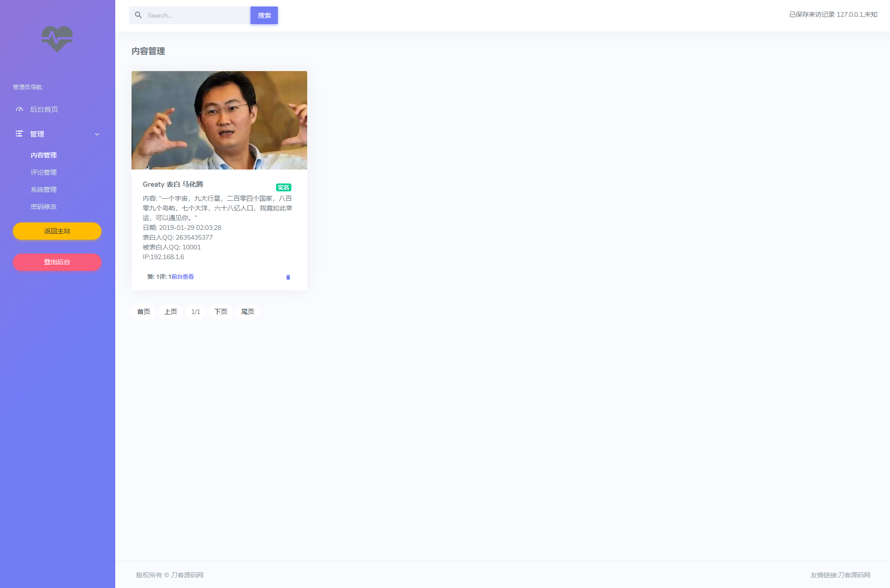This screenshot has height=588, width=890.
Task: Click the 马化腾 photo on the card
Action: click(x=219, y=120)
